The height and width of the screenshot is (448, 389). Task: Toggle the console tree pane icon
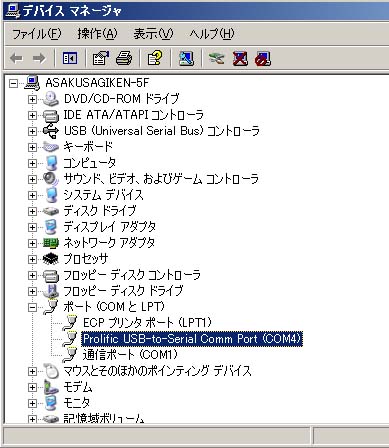point(70,58)
